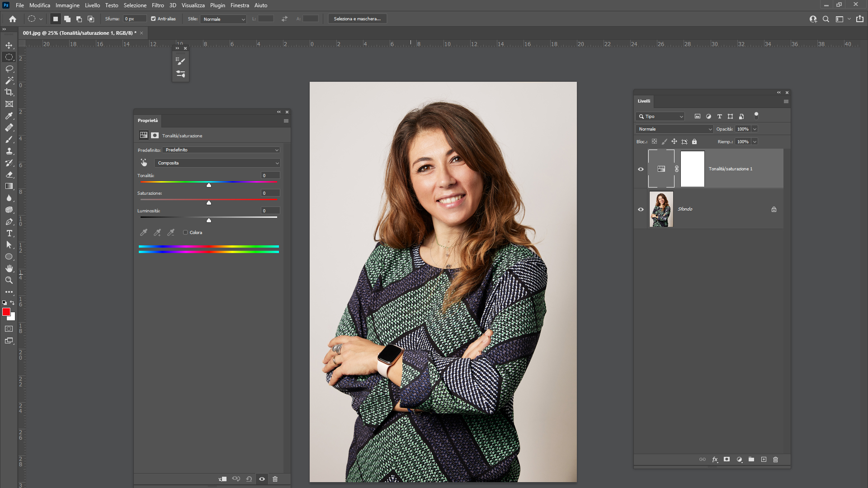Select the Zoom tool in toolbar
The height and width of the screenshot is (488, 868).
pos(9,280)
